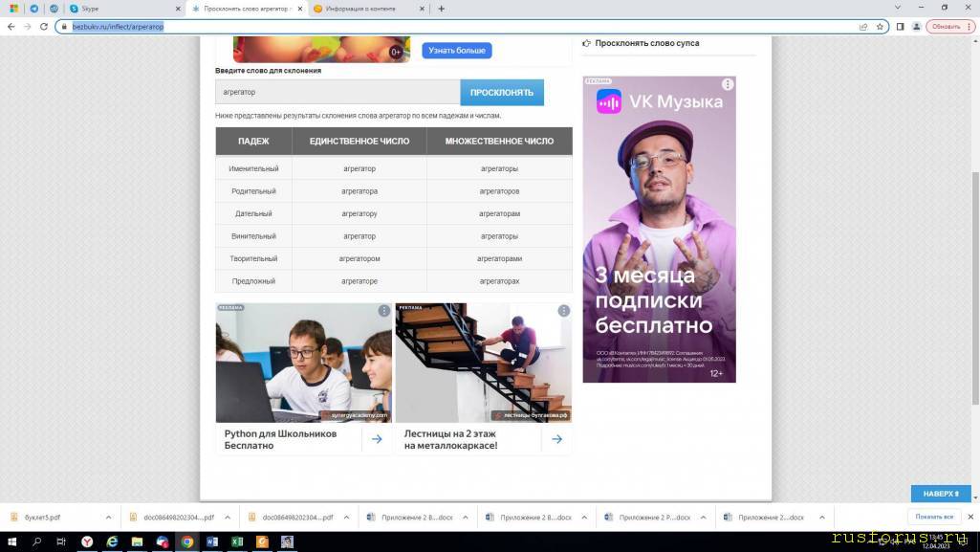Screen dimensions: 980x552
Task: Launch Word from the Windows taskbar
Action: click(x=212, y=541)
